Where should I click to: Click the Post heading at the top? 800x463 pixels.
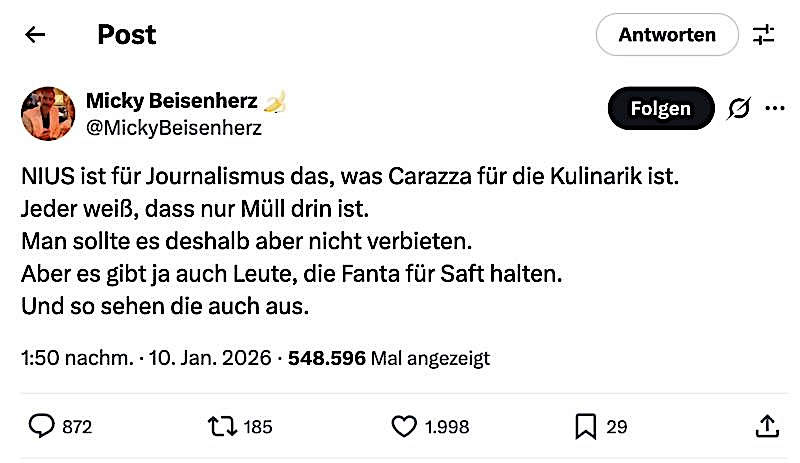pyautogui.click(x=127, y=35)
